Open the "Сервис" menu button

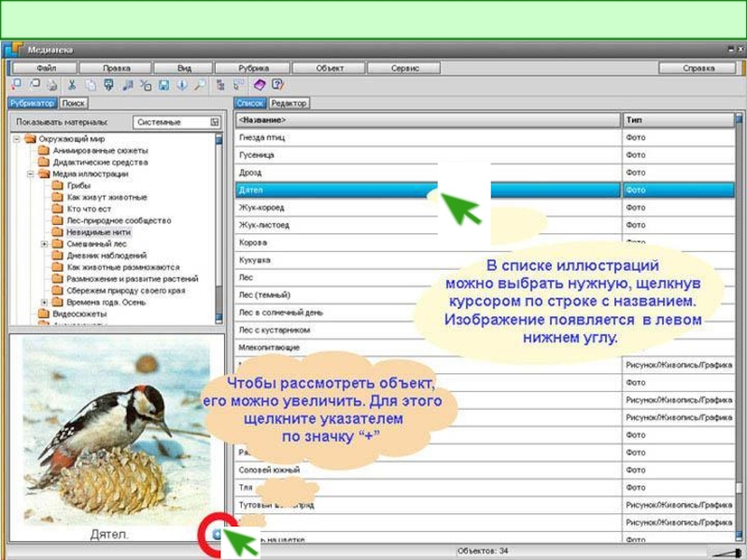click(x=403, y=68)
